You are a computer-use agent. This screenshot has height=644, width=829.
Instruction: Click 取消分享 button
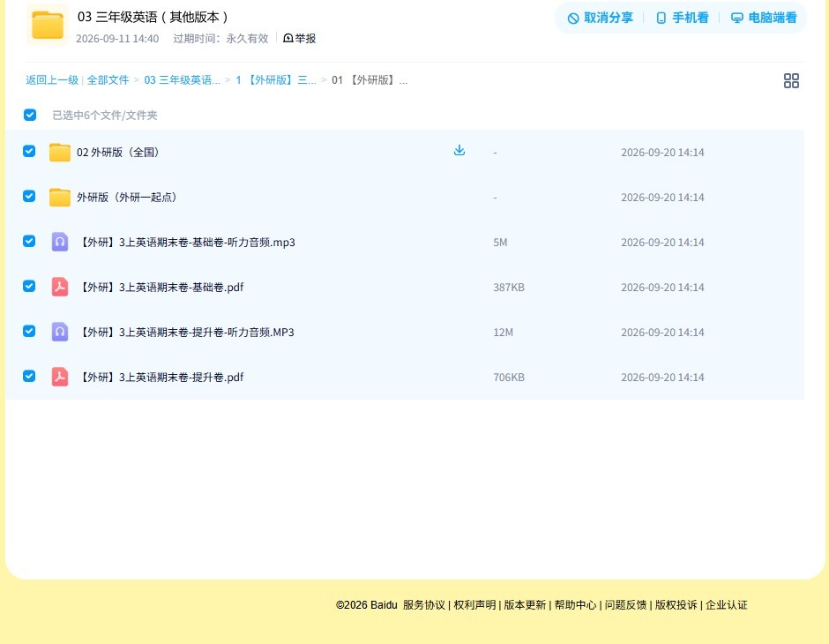point(600,18)
